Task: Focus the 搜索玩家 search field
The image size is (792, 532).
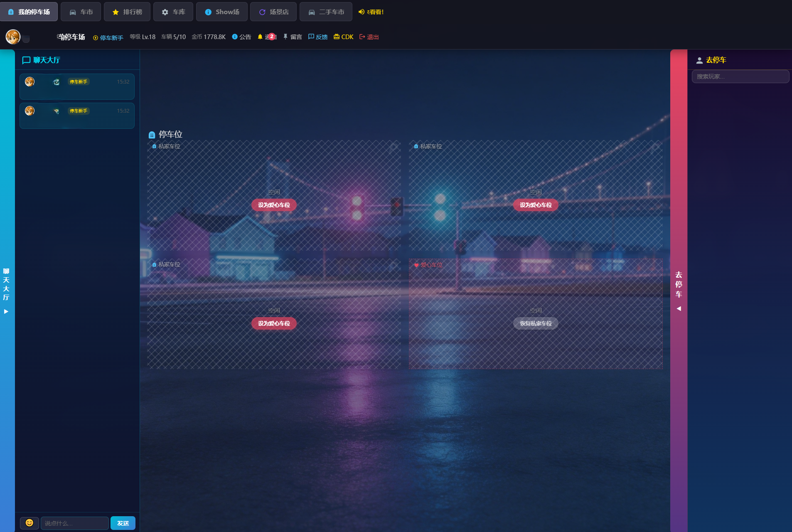Action: click(740, 76)
